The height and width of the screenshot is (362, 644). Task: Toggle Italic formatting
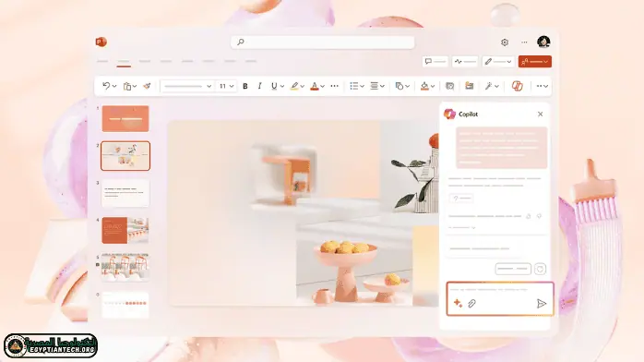pos(259,86)
